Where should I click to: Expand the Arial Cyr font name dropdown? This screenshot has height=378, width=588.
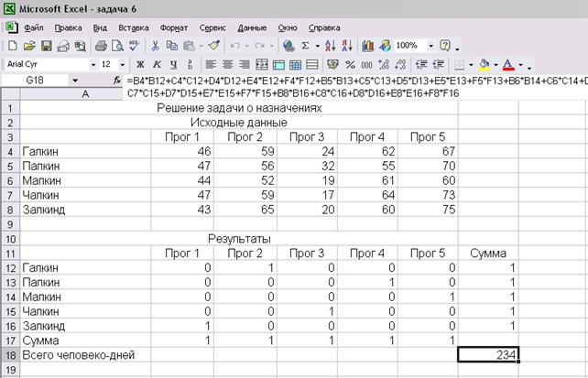tap(93, 65)
